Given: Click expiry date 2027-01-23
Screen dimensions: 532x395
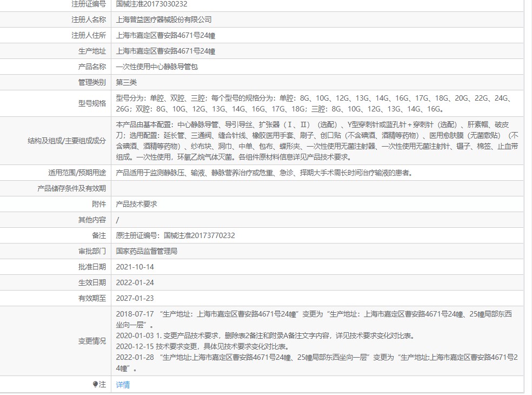Looking at the screenshot, I should point(135,298).
